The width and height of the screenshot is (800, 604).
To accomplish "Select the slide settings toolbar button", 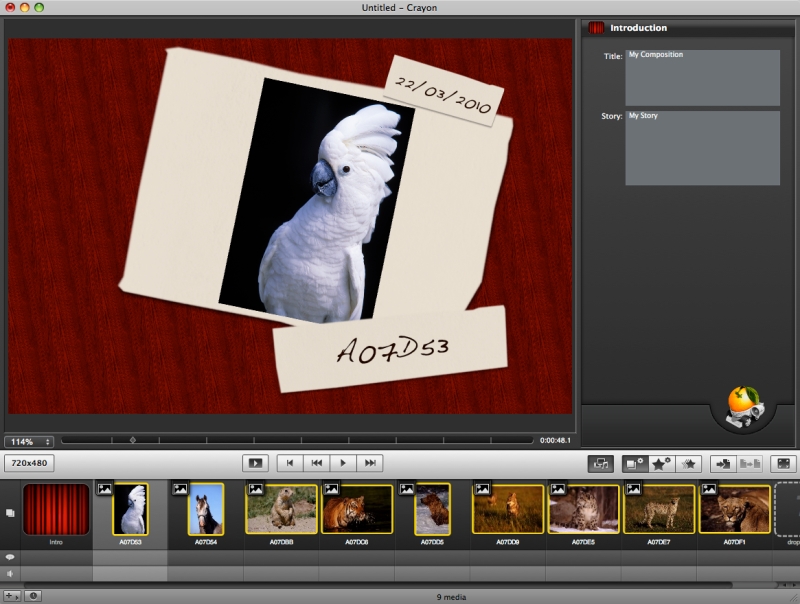I will [x=635, y=463].
